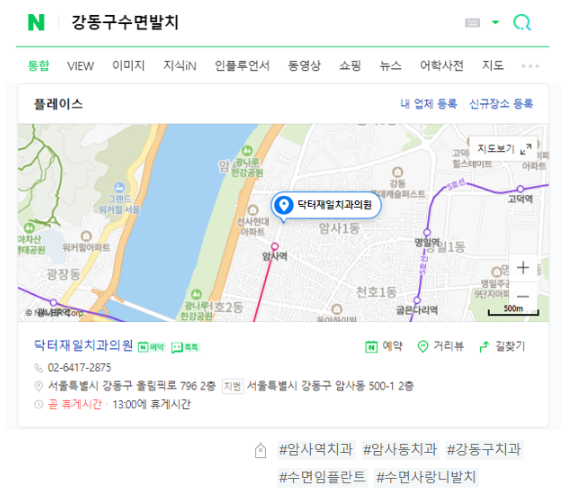Zoom in the map with plus button

523,267
